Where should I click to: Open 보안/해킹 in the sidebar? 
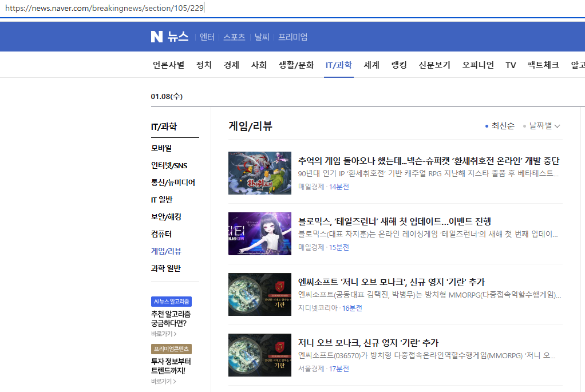[166, 217]
